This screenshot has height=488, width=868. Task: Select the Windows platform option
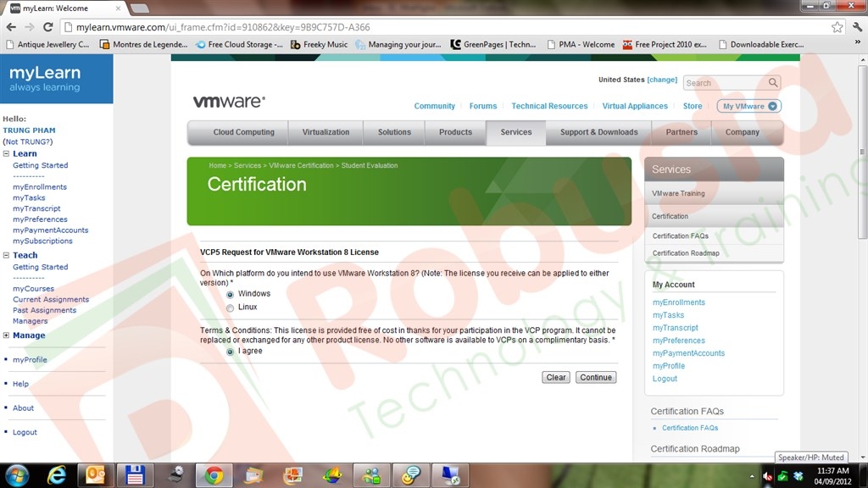pyautogui.click(x=230, y=294)
